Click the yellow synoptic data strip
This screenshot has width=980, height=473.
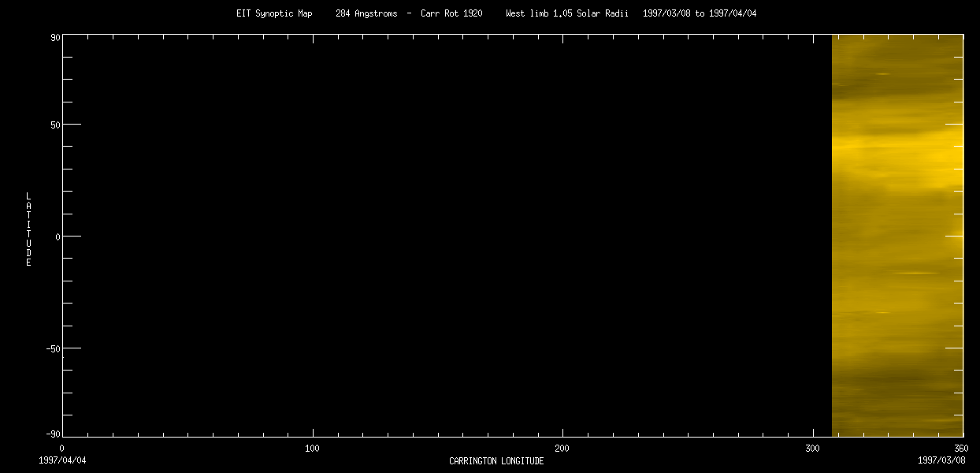[x=897, y=236]
